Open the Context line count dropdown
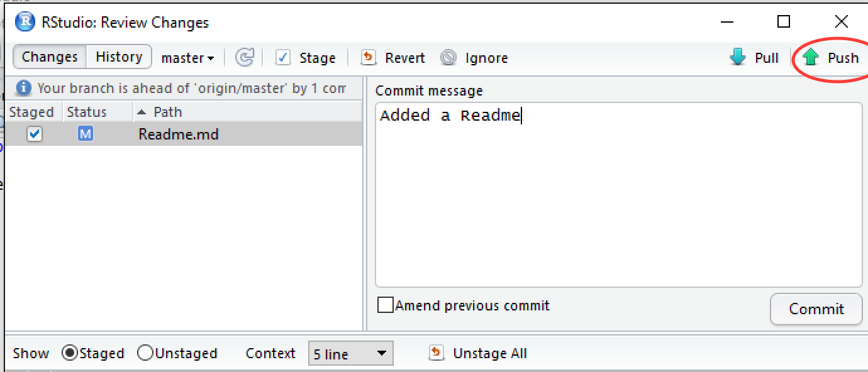868x372 pixels. (350, 353)
